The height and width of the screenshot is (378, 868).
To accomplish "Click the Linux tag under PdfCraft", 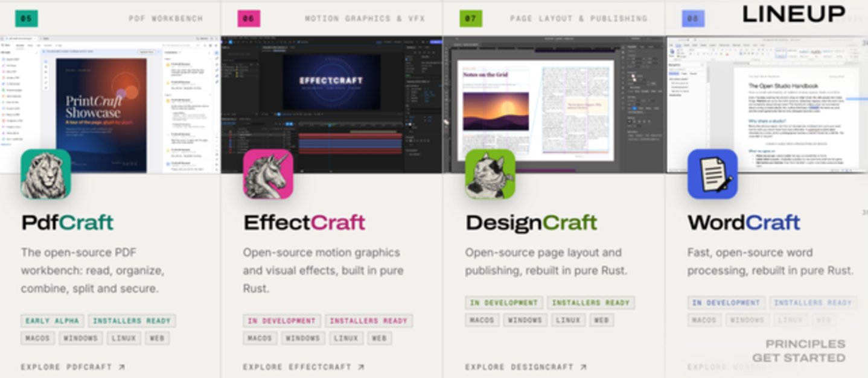I will pyautogui.click(x=124, y=338).
